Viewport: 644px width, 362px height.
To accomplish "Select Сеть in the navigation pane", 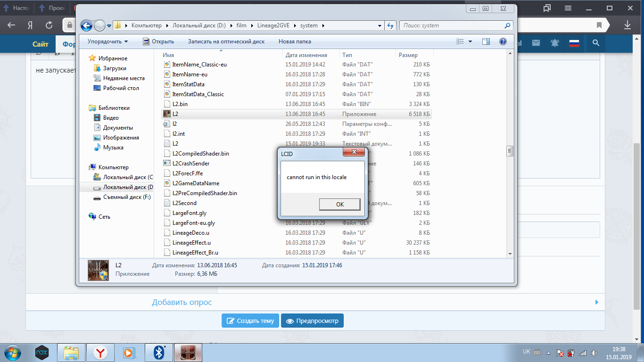I will (104, 217).
